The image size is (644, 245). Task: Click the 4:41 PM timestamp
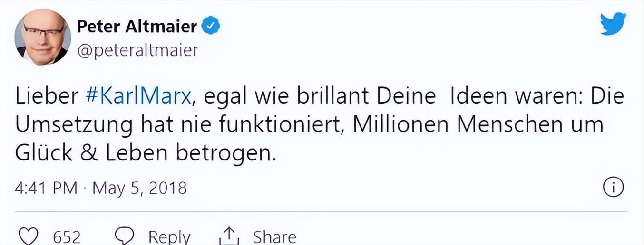pos(45,188)
